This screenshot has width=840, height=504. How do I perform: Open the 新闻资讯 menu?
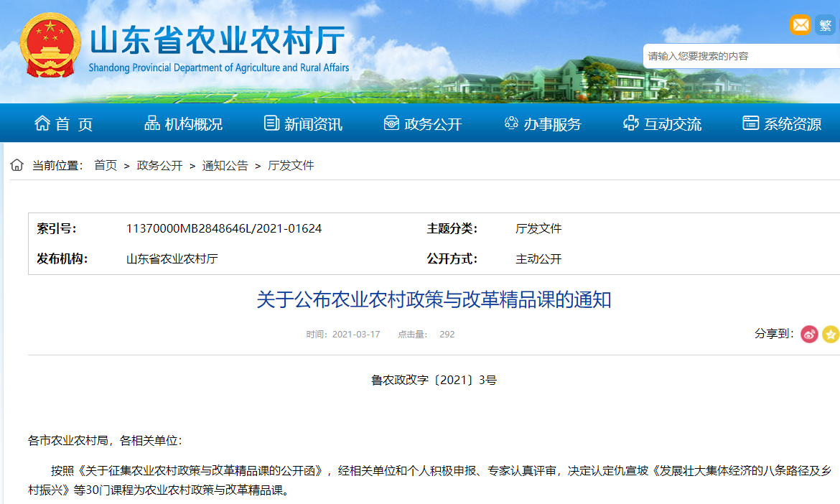[x=303, y=123]
